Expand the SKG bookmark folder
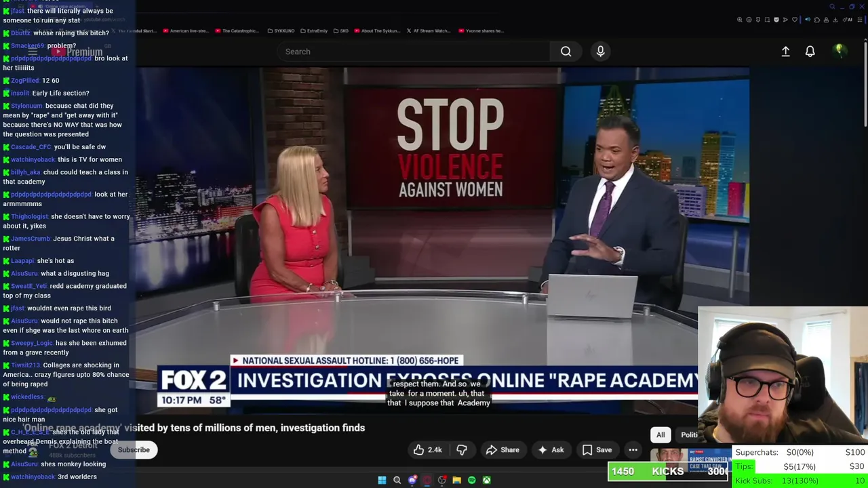This screenshot has width=868, height=488. [x=340, y=30]
